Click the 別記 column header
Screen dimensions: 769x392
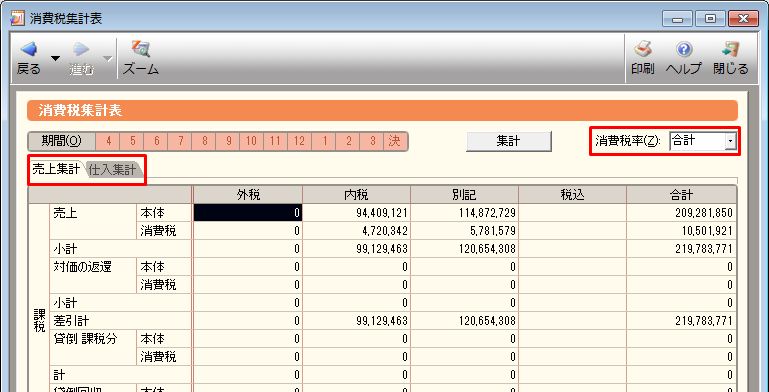click(464, 195)
